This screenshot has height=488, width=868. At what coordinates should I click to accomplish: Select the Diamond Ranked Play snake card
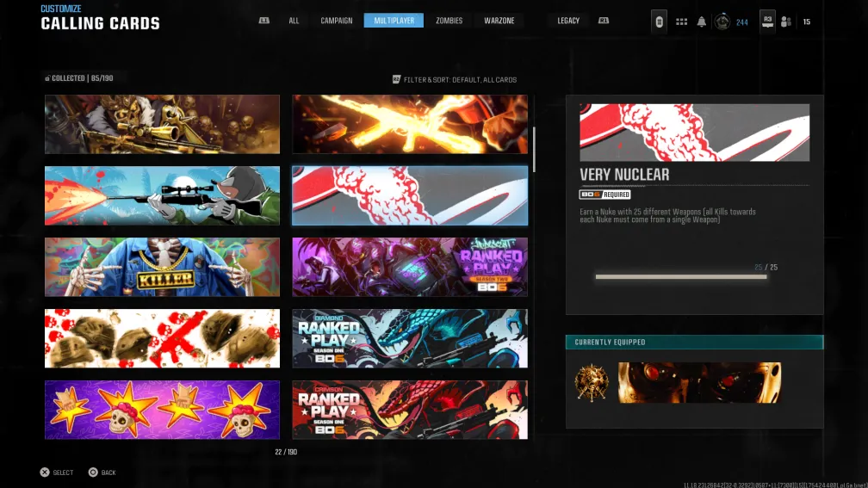pos(410,338)
